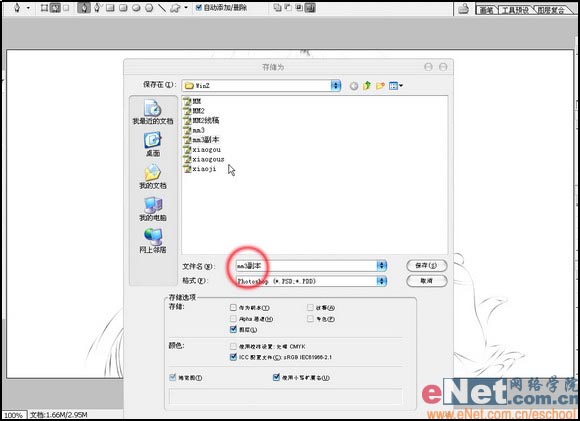This screenshot has width=580, height=421.
Task: Enable the As a Copy checkbox
Action: click(x=233, y=307)
